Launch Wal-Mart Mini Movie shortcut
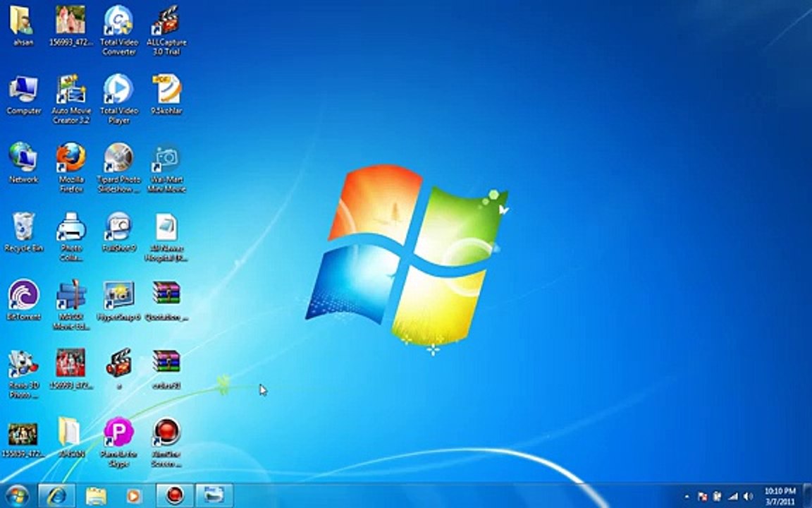 (x=166, y=168)
